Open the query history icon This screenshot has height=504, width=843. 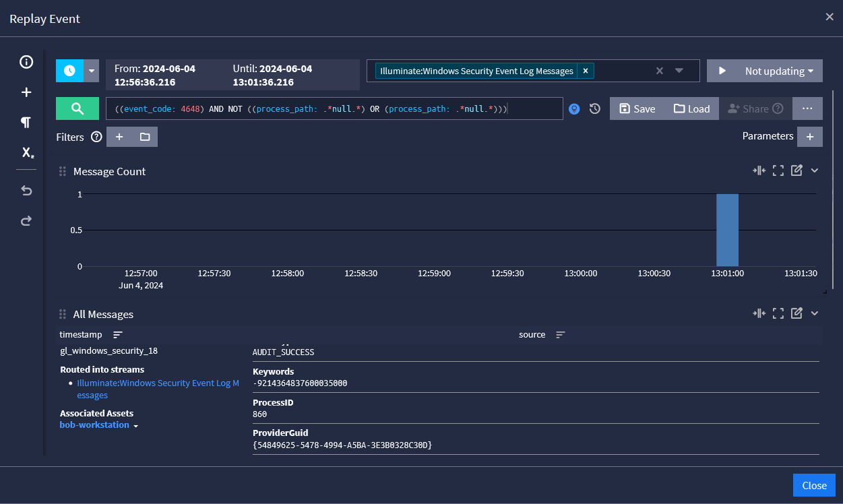(x=594, y=108)
